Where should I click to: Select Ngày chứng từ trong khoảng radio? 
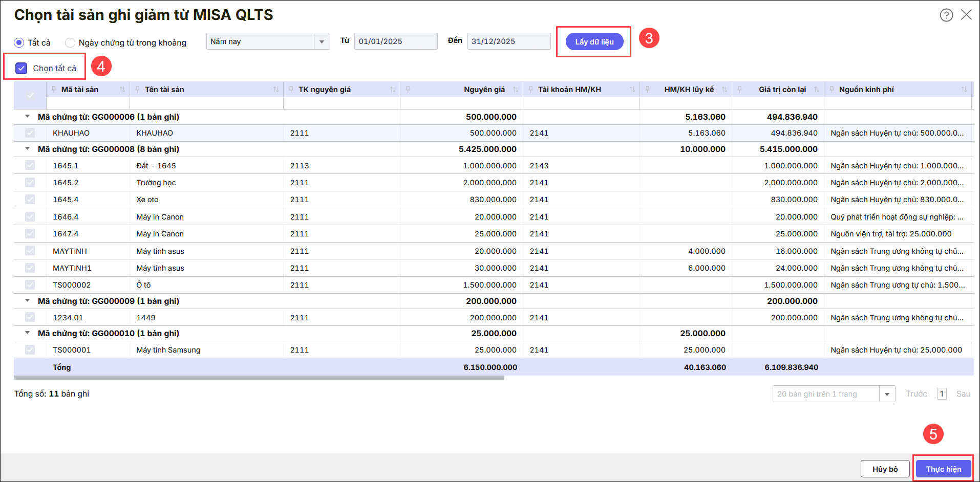tap(70, 42)
